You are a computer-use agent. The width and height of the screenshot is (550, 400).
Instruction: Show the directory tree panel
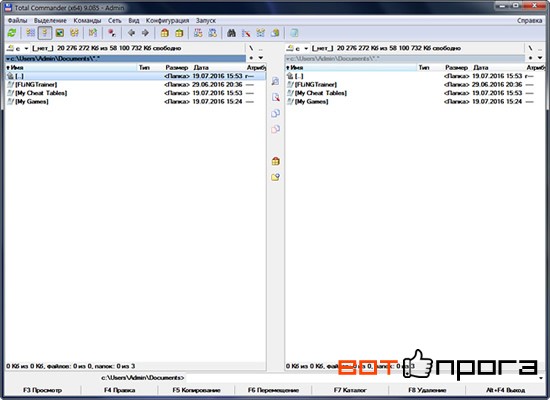tap(74, 33)
